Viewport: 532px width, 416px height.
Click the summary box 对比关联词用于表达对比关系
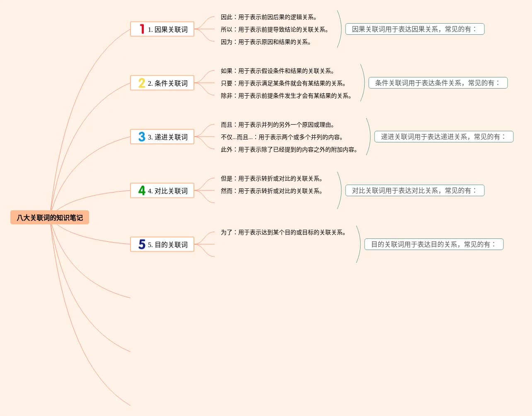414,191
